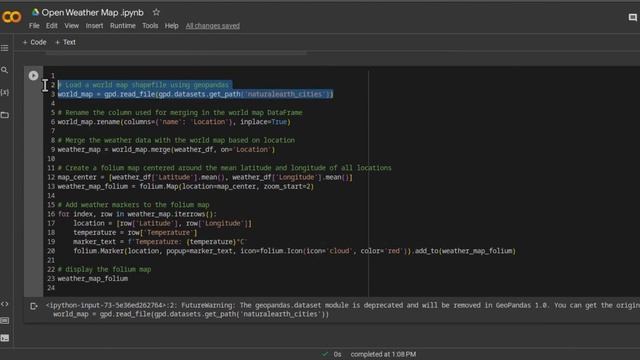Click the completed at 1:08 PM status
Image resolution: width=640 pixels, height=360 pixels.
point(383,354)
